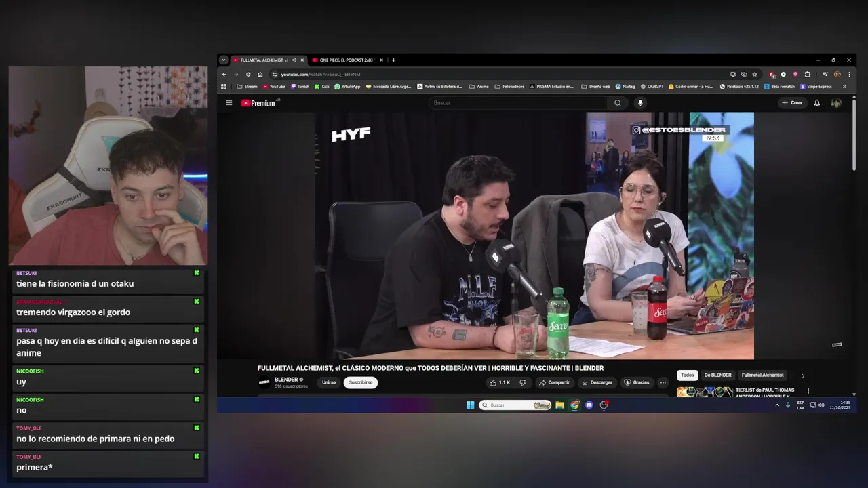Image resolution: width=868 pixels, height=488 pixels.
Task: Open the BLENDER channel avatar
Action: point(264,382)
